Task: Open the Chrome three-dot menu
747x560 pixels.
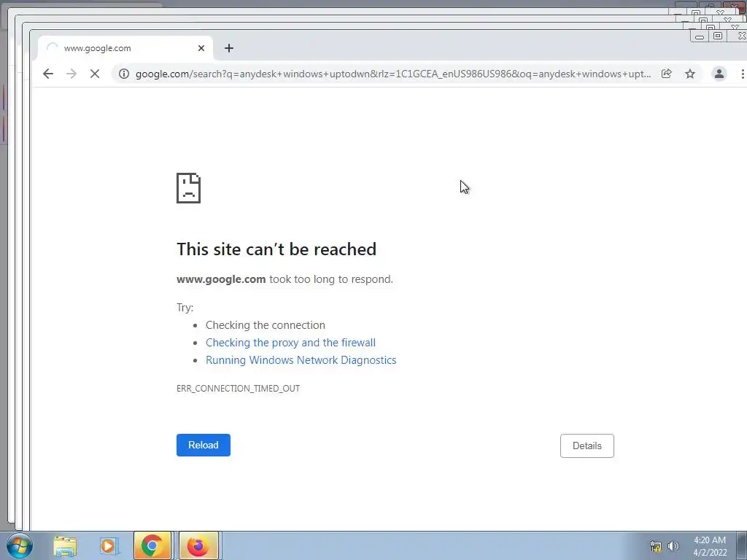Action: [742, 74]
